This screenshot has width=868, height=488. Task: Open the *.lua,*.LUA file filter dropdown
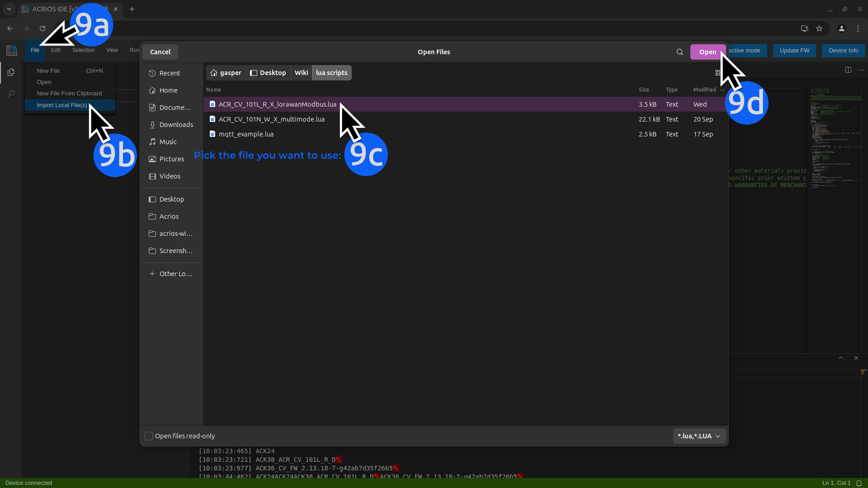699,436
